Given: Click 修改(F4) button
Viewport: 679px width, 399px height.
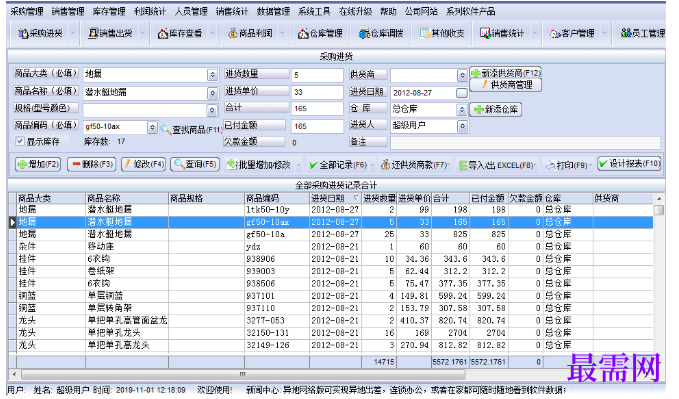Looking at the screenshot, I should coord(143,164).
